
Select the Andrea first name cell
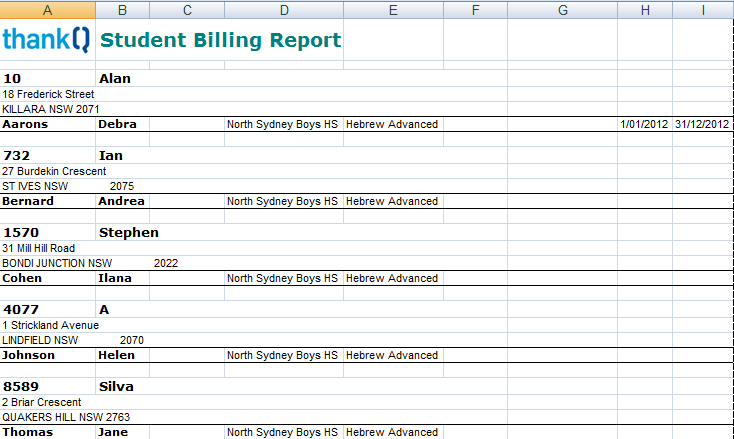click(x=121, y=201)
